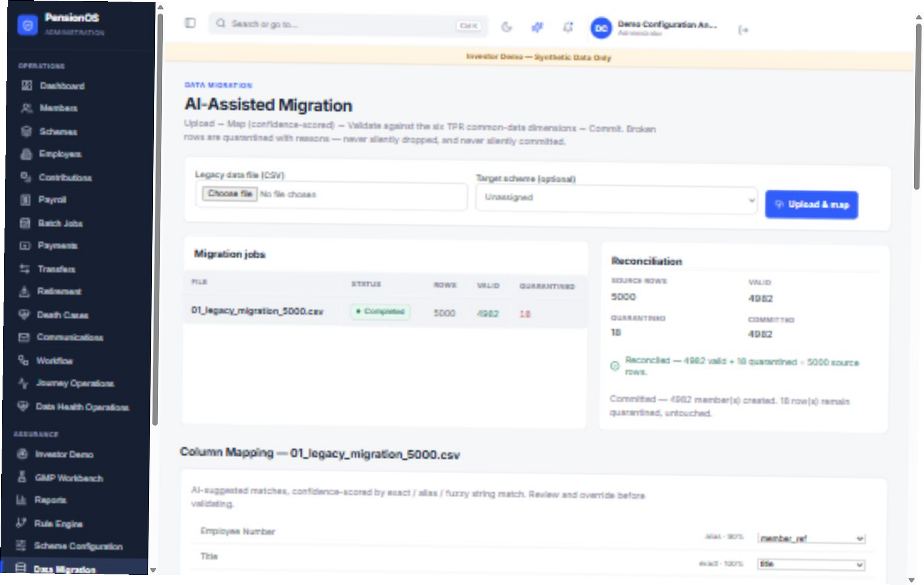This screenshot has width=924, height=585.
Task: Click the Completed status badge
Action: [x=380, y=311]
